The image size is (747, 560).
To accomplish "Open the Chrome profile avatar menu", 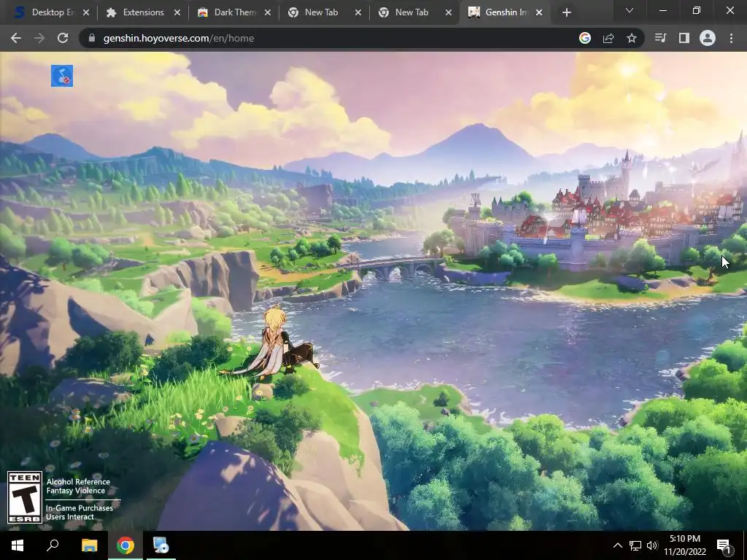I will point(708,38).
